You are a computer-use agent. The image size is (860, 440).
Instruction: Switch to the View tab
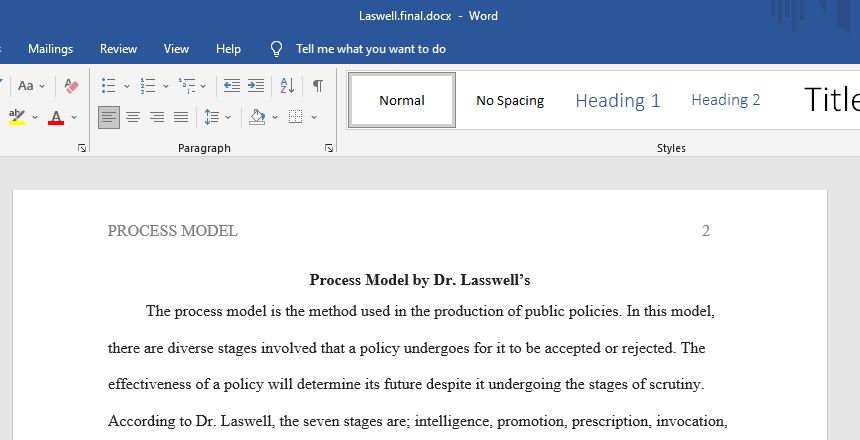(176, 49)
